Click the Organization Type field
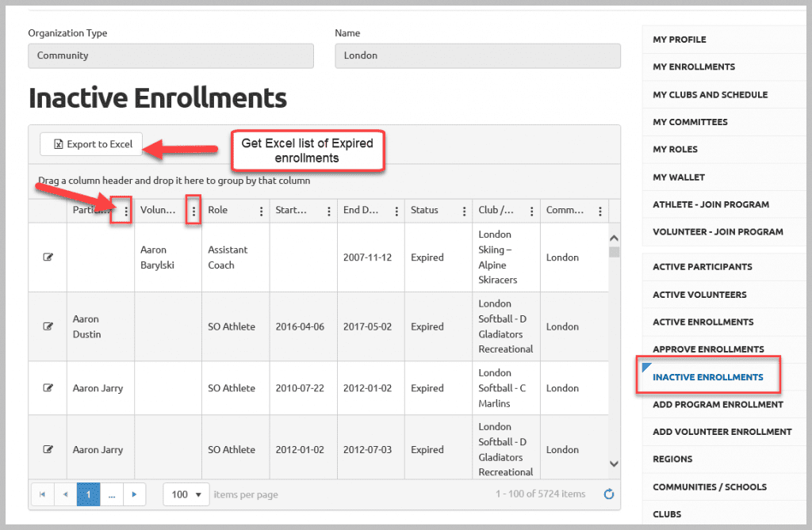812x530 pixels. click(x=170, y=56)
